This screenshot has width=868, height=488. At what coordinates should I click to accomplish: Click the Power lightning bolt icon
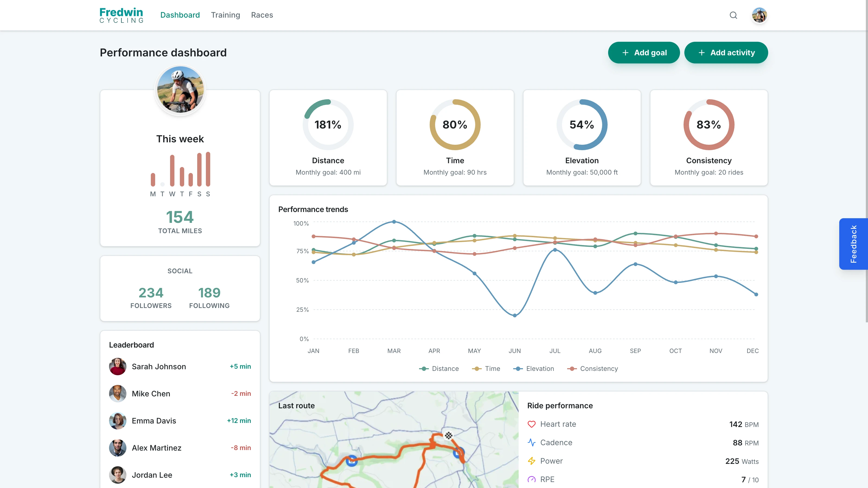pyautogui.click(x=531, y=461)
